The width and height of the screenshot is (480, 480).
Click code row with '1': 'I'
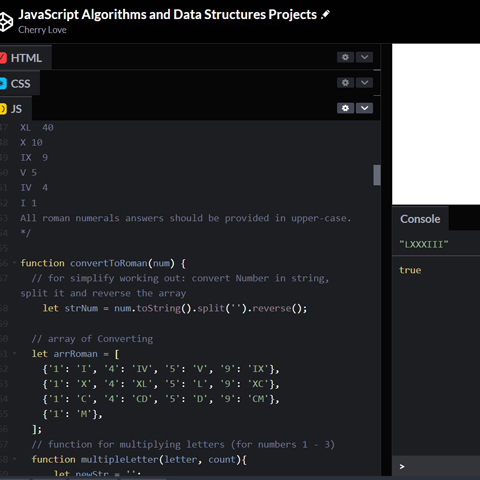(x=161, y=369)
